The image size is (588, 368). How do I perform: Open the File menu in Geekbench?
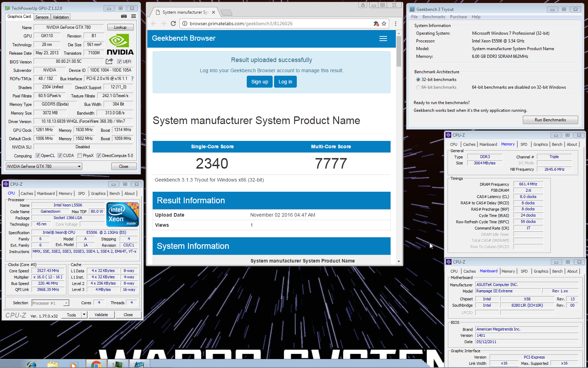pyautogui.click(x=414, y=17)
